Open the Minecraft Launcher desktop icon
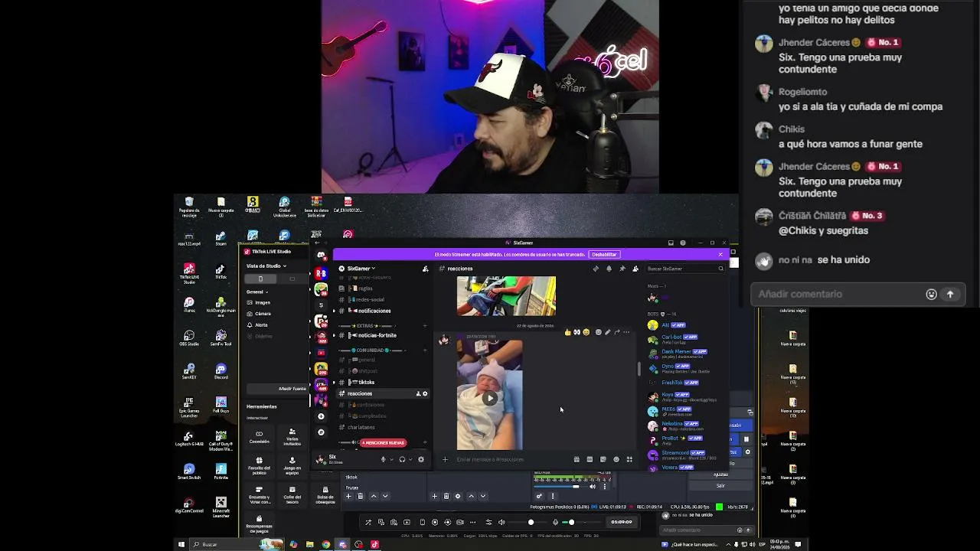Image resolution: width=980 pixels, height=551 pixels. click(221, 507)
